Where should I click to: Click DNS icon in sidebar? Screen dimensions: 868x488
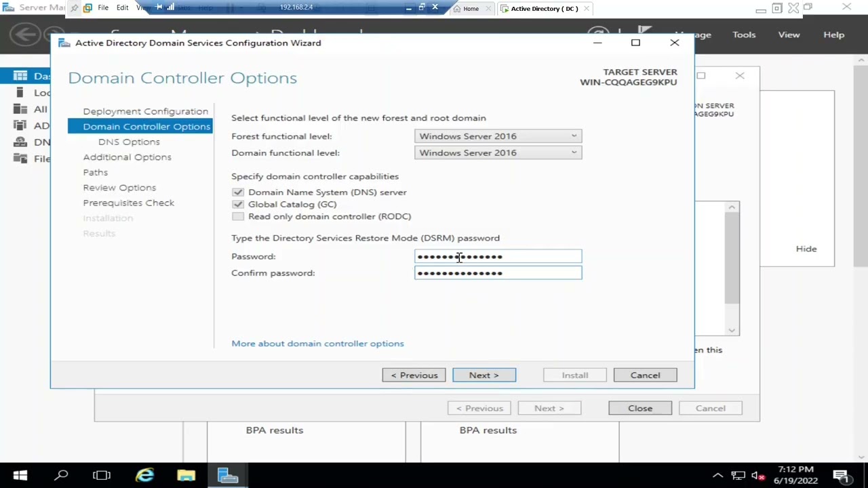pos(20,142)
